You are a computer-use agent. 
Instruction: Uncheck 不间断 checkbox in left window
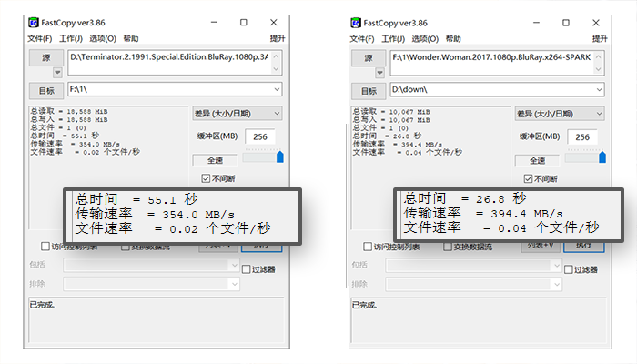(x=206, y=178)
